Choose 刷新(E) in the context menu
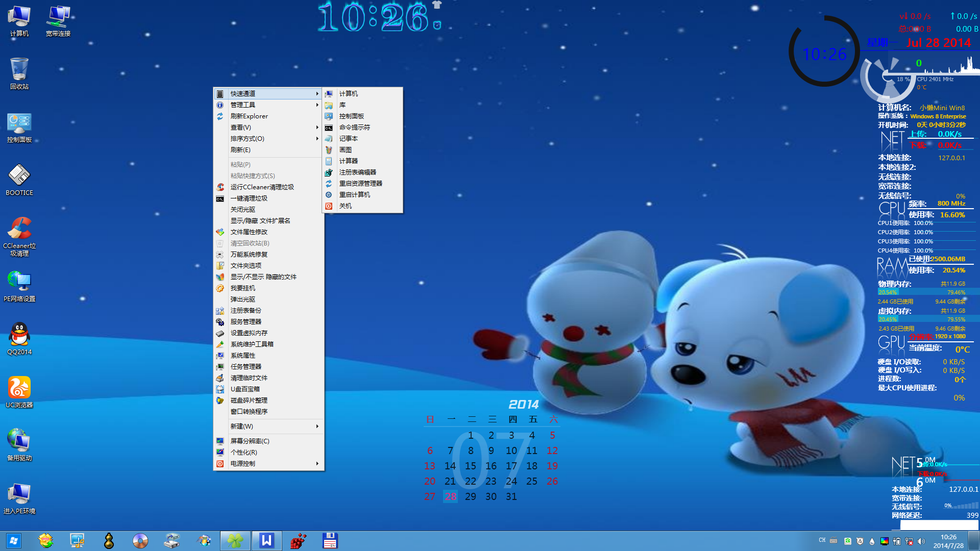This screenshot has height=551, width=980. coord(268,149)
